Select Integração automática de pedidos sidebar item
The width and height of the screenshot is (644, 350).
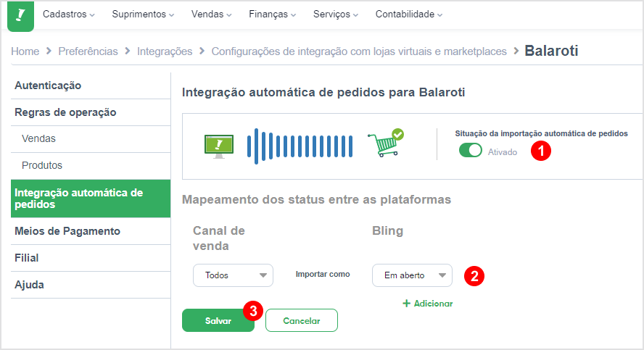click(91, 199)
